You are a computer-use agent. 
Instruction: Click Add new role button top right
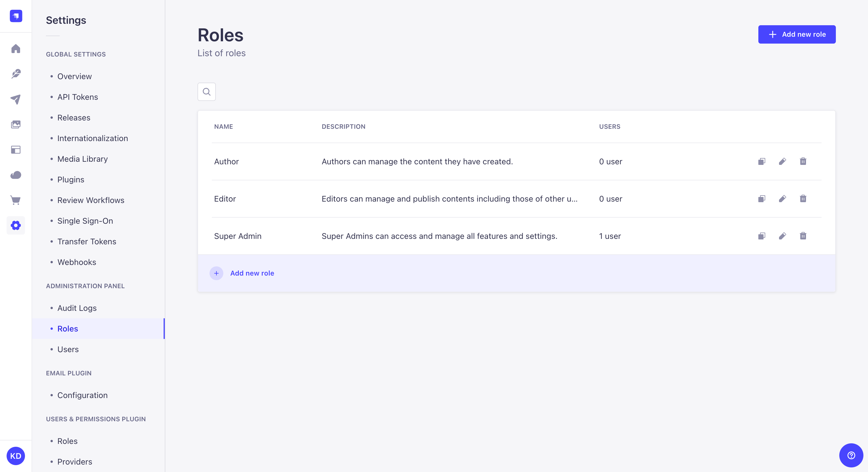pyautogui.click(x=797, y=34)
